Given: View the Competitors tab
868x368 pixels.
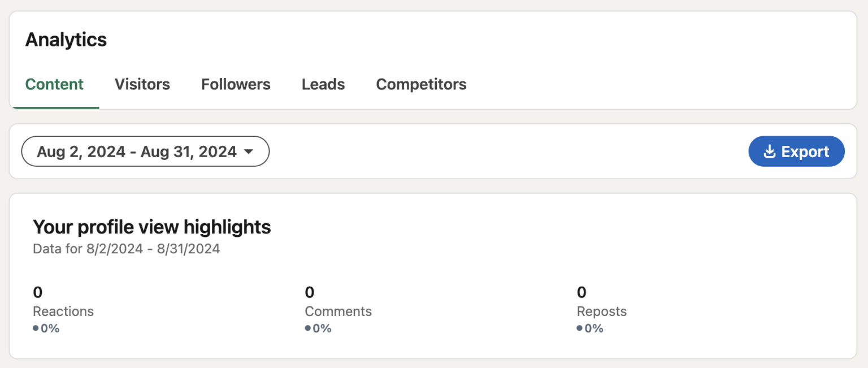Looking at the screenshot, I should [x=421, y=84].
